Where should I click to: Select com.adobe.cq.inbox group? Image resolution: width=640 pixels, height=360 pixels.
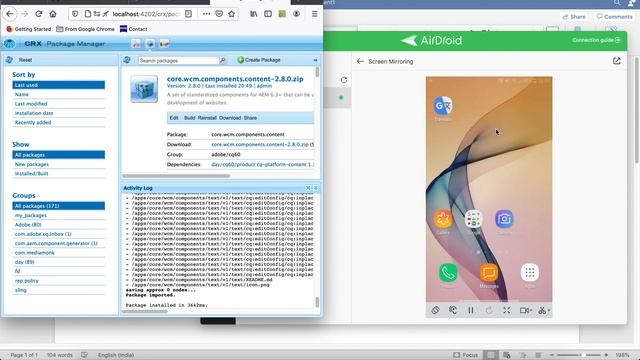coord(58,234)
